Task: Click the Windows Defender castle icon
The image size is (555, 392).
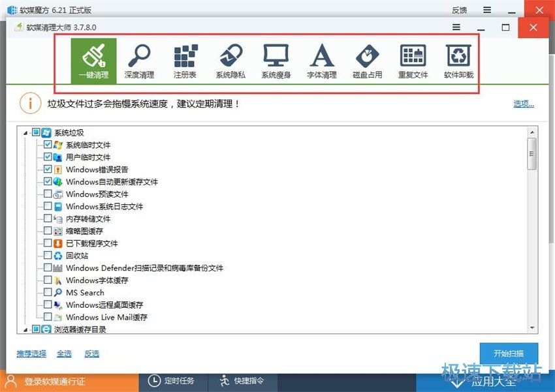Action: [x=58, y=268]
